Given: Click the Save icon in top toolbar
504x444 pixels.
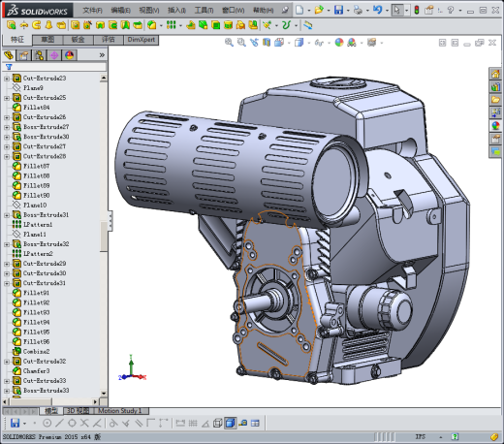Looking at the screenshot, I should pyautogui.click(x=338, y=10).
